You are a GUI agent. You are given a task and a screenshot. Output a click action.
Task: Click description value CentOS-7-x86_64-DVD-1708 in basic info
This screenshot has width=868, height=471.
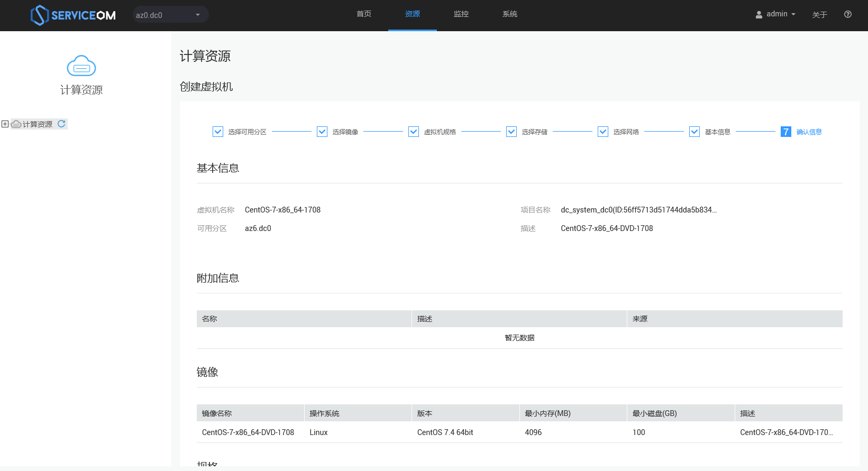607,228
